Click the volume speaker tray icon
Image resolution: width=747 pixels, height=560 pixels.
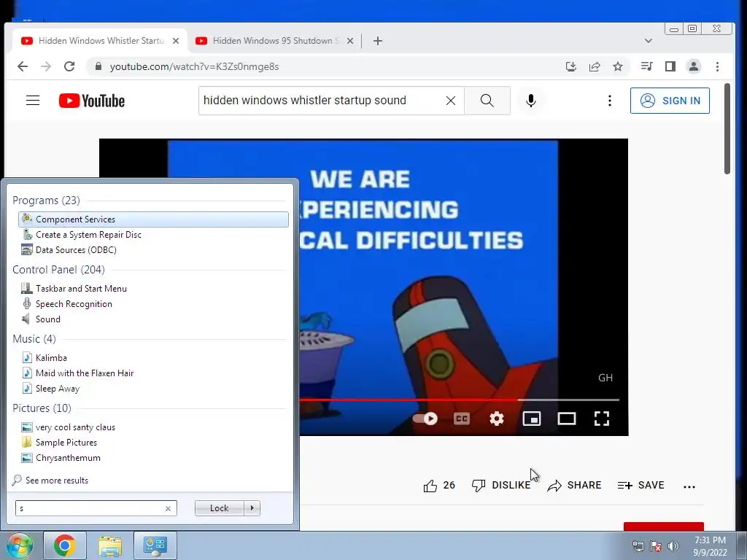tap(673, 546)
